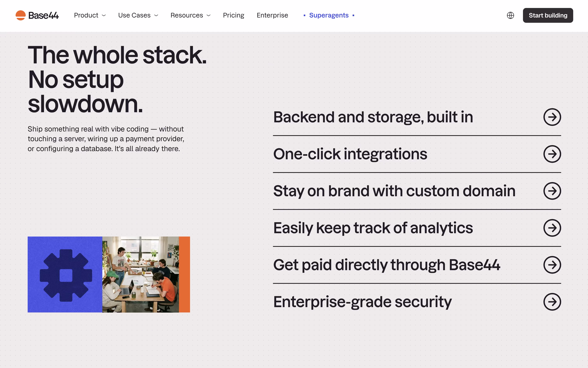
Task: Click the blue gear graphic tile
Action: [x=65, y=274]
